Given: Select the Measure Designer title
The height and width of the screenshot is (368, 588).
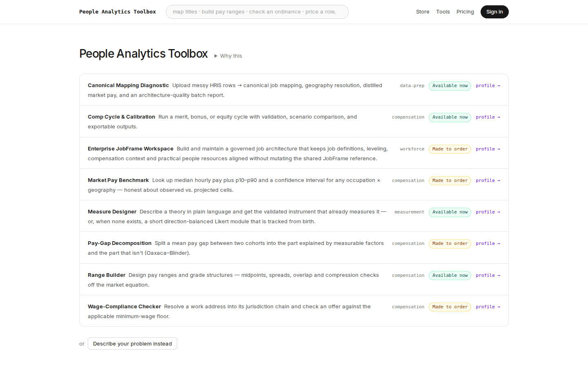Looking at the screenshot, I should click(x=112, y=212).
